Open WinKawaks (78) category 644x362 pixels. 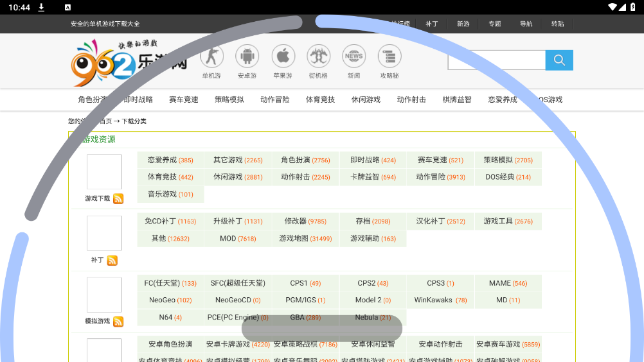coord(440,300)
